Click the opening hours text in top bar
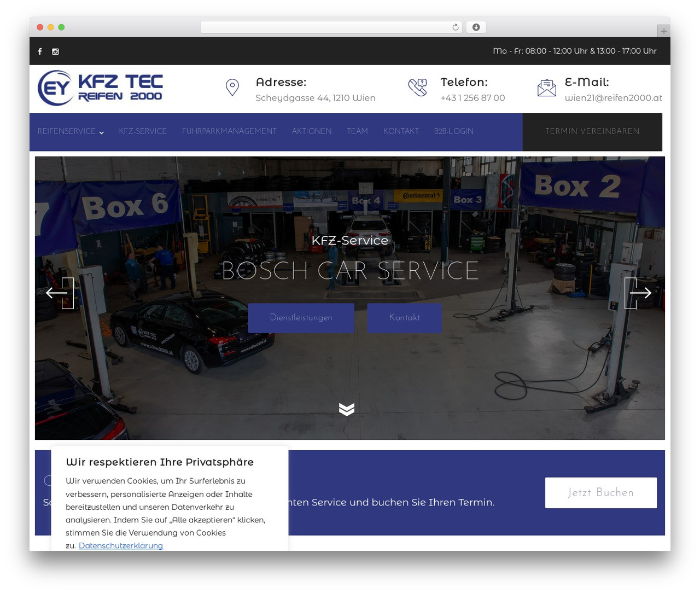 point(575,51)
